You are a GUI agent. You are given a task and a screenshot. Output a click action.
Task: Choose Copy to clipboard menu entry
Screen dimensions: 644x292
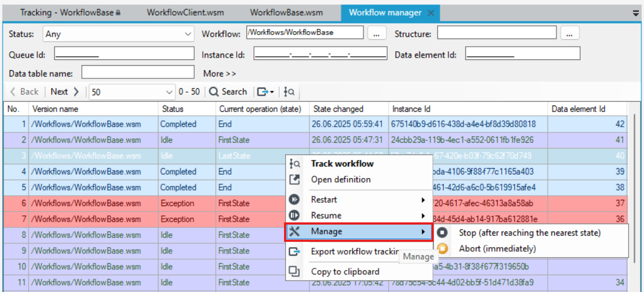point(345,271)
